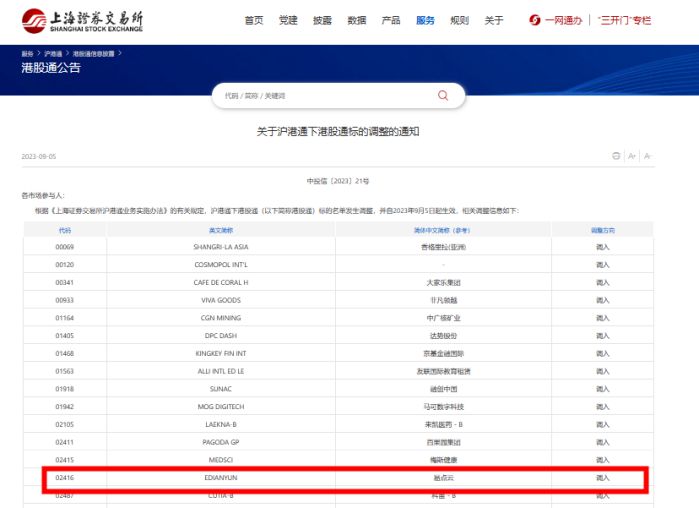
Task: Select the SHANGRI-LA ASIA cell
Action: pyautogui.click(x=221, y=247)
